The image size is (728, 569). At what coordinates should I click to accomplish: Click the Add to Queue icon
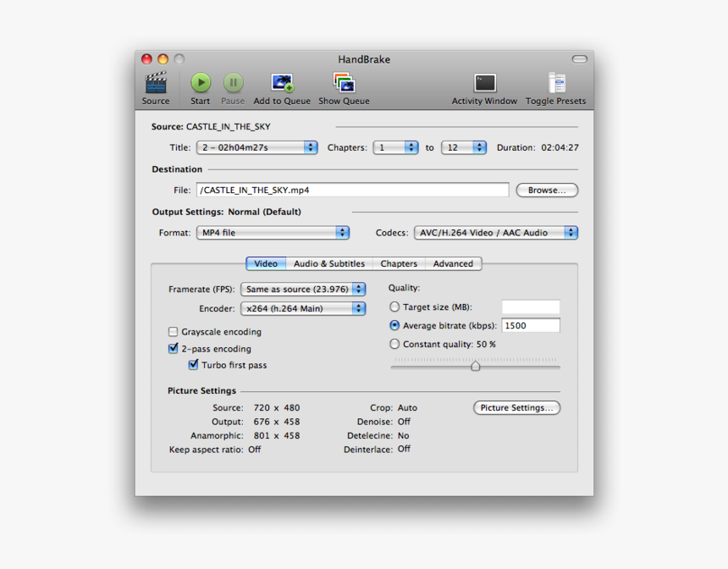coord(282,83)
